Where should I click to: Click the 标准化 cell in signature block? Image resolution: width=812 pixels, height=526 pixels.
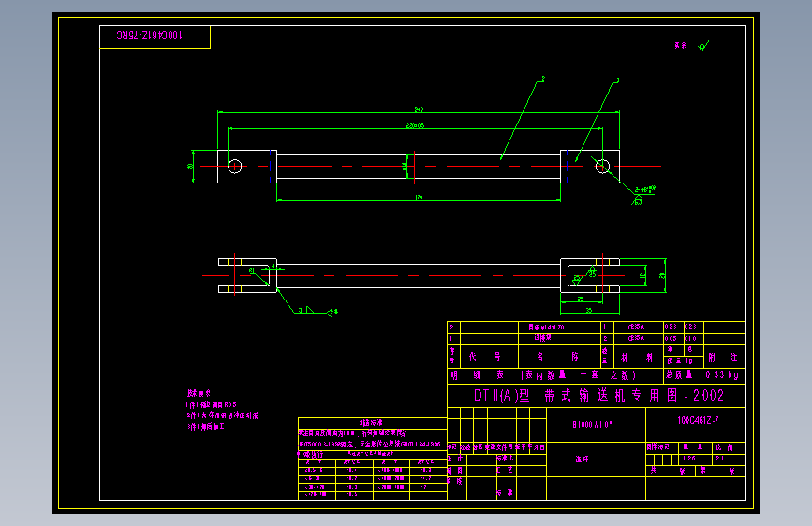tap(505, 459)
